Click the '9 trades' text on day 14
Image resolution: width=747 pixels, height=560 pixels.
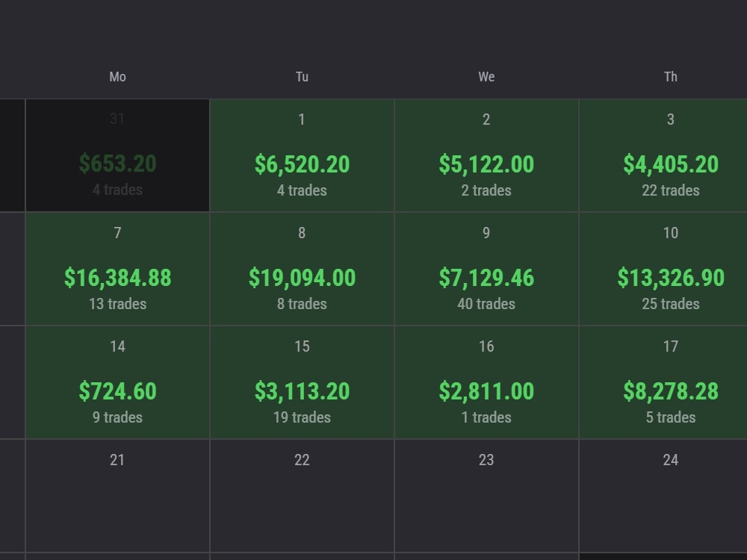pyautogui.click(x=118, y=417)
